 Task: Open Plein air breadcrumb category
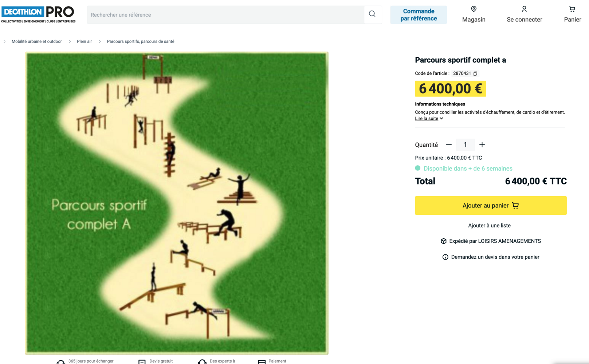coord(84,41)
